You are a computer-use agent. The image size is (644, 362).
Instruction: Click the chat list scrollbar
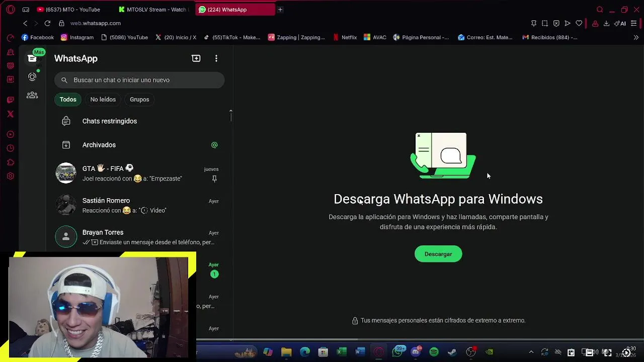231,116
